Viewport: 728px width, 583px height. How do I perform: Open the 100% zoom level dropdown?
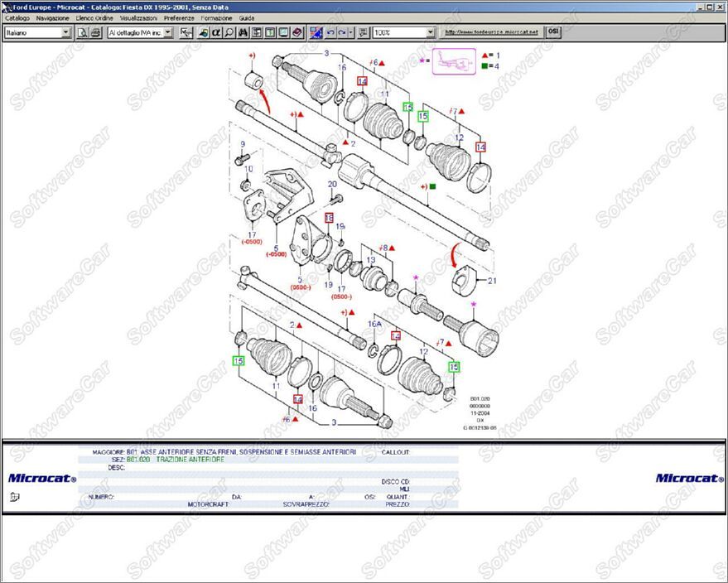click(x=429, y=32)
